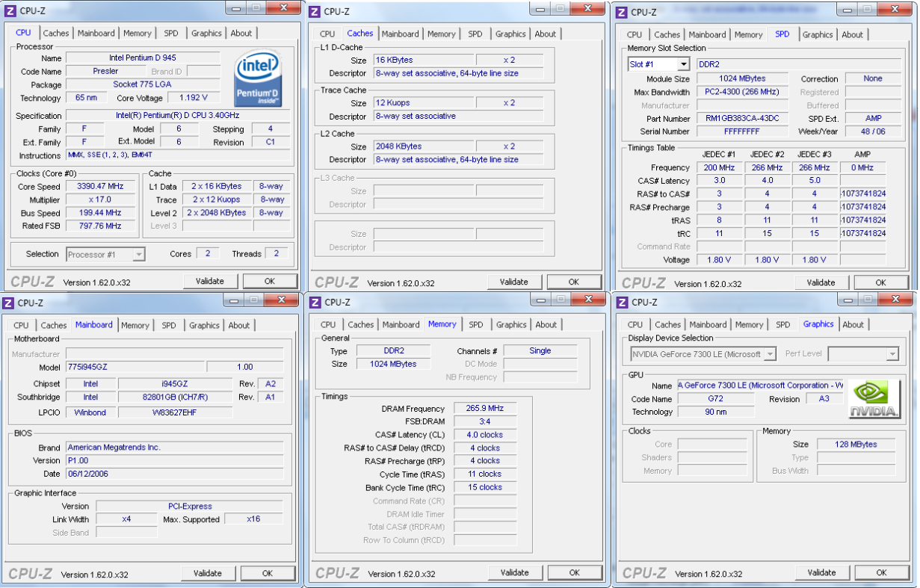This screenshot has width=920, height=588.
Task: Click the Intel Pentium D logo
Action: tap(258, 78)
